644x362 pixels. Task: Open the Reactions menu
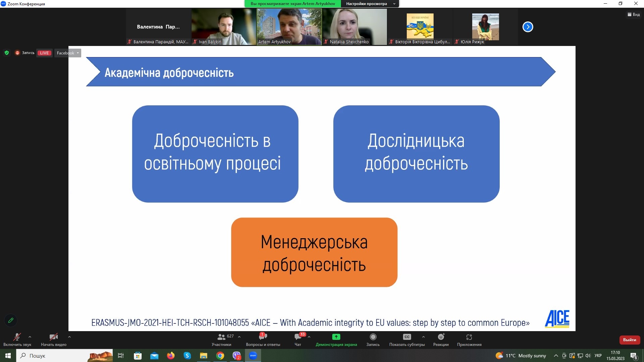441,339
